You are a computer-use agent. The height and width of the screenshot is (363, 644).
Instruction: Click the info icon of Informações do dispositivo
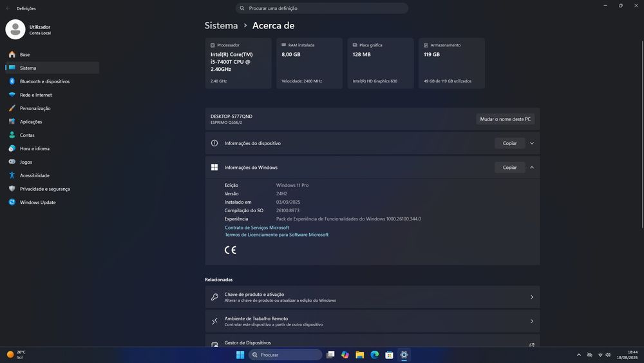214,143
